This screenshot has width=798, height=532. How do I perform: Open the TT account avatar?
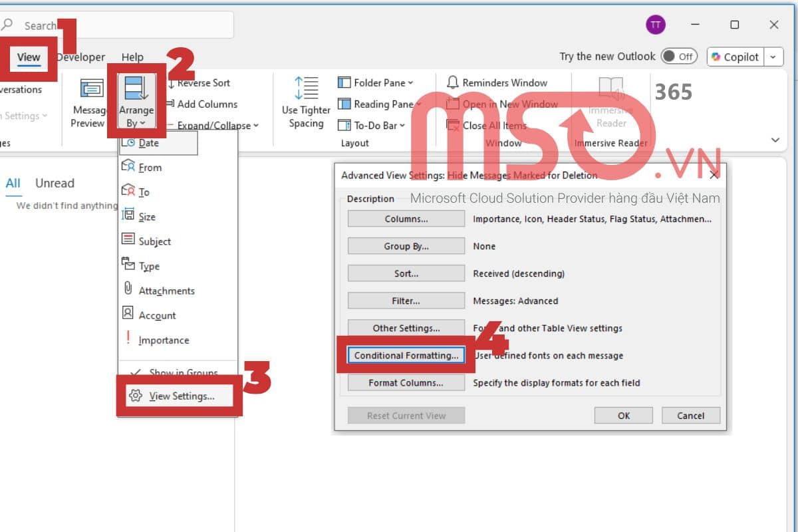[655, 25]
